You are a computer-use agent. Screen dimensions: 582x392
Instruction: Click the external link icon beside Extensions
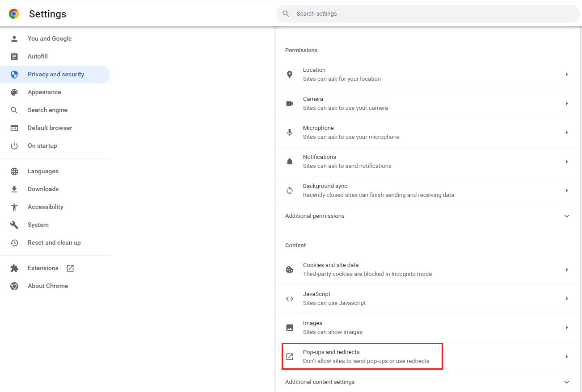click(70, 268)
